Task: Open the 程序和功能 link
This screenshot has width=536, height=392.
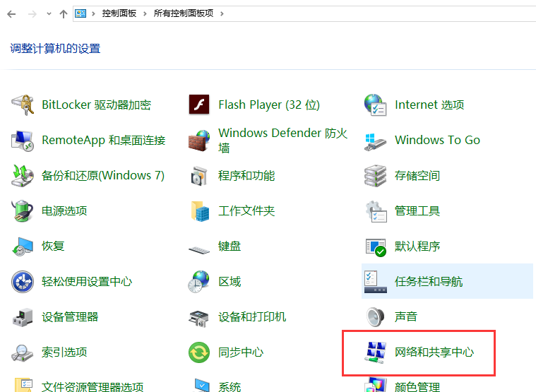Action: pos(246,175)
